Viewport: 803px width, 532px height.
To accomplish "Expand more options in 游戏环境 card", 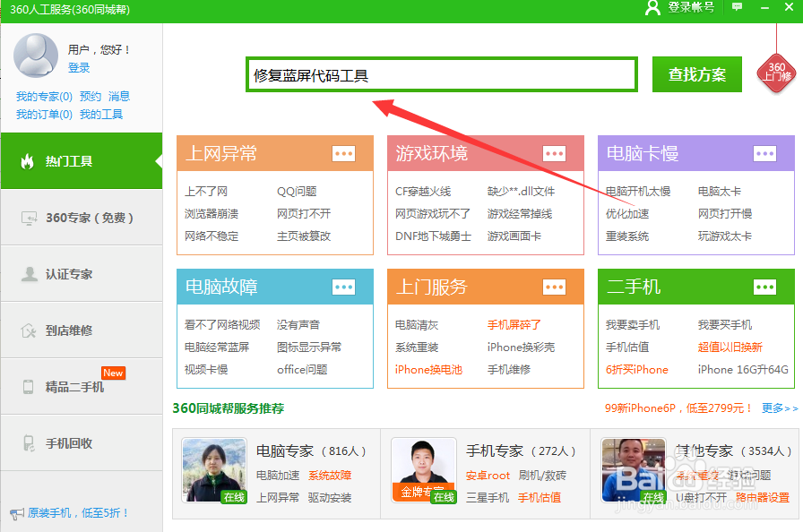I will [x=554, y=153].
